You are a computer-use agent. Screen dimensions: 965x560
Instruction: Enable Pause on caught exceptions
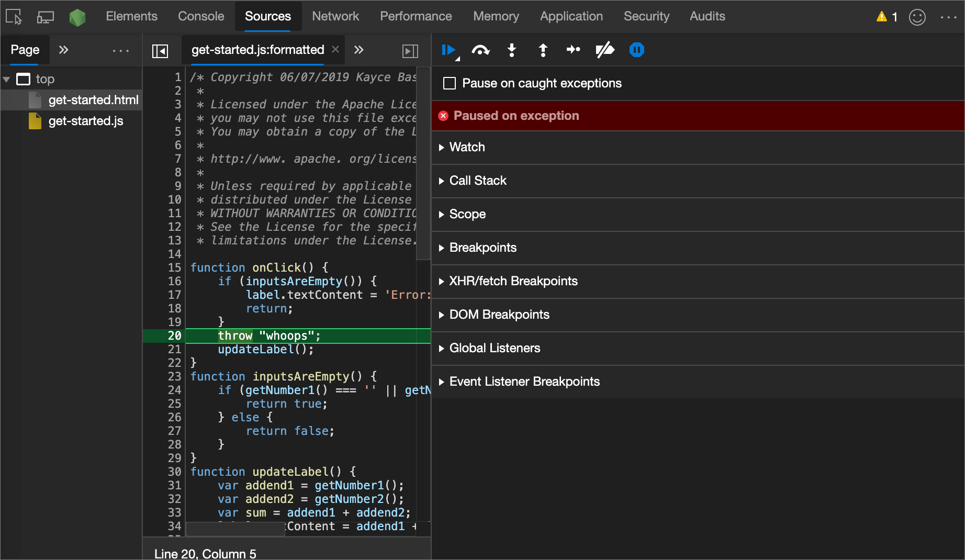449,83
